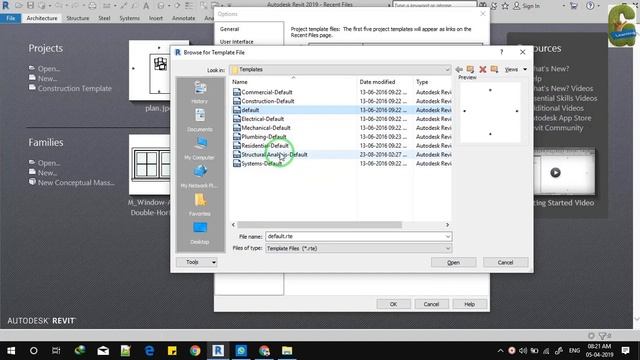Screen dimensions: 640x360
Task: Open My Network Places shortcut
Action: coord(200,177)
